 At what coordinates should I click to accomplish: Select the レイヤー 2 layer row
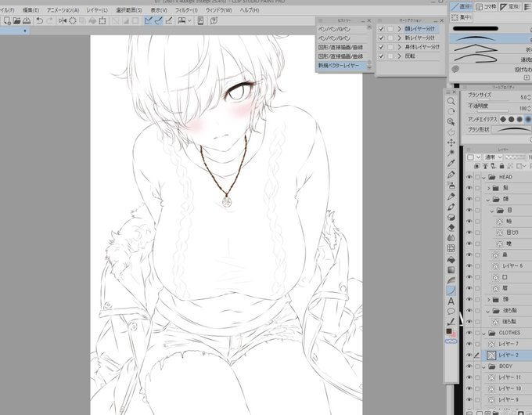pos(507,355)
